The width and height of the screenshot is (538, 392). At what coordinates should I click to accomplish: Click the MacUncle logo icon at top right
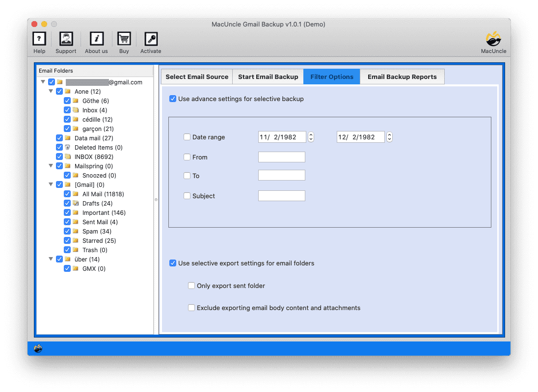pos(493,39)
